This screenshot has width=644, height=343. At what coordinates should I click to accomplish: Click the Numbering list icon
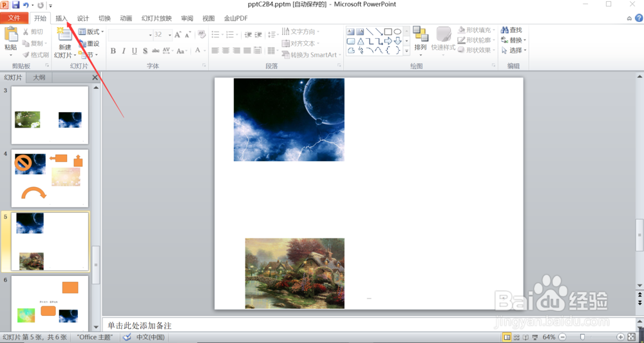pos(231,35)
